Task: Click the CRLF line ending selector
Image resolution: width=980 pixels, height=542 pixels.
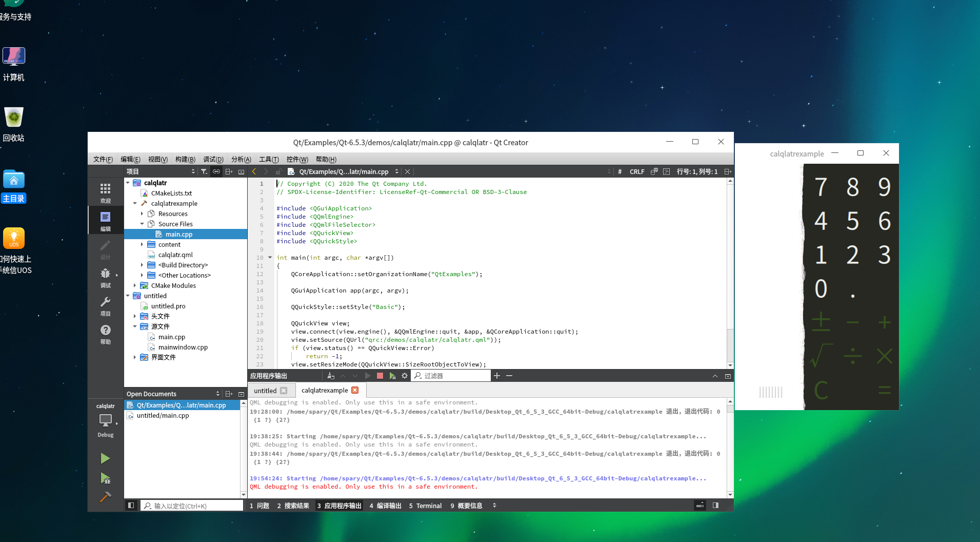Action: 637,171
